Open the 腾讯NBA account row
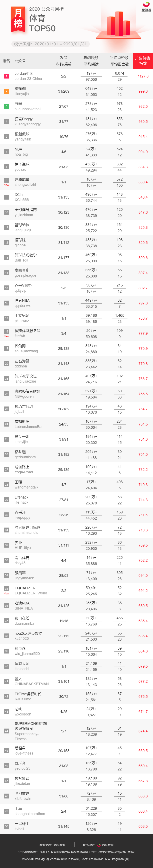Image resolution: width=153 pixels, height=868 pixels. 76,303
